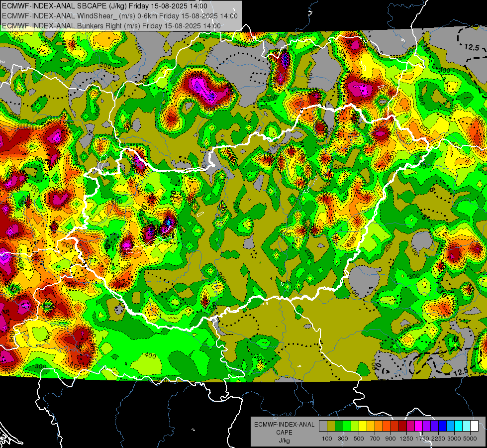Click the orange legend swatch above 700
487x448 pixels.
click(379, 426)
